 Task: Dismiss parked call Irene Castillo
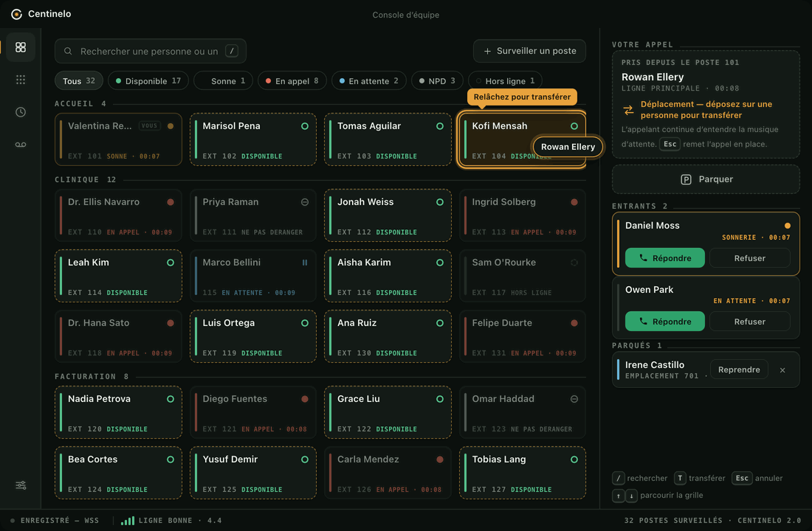(782, 370)
